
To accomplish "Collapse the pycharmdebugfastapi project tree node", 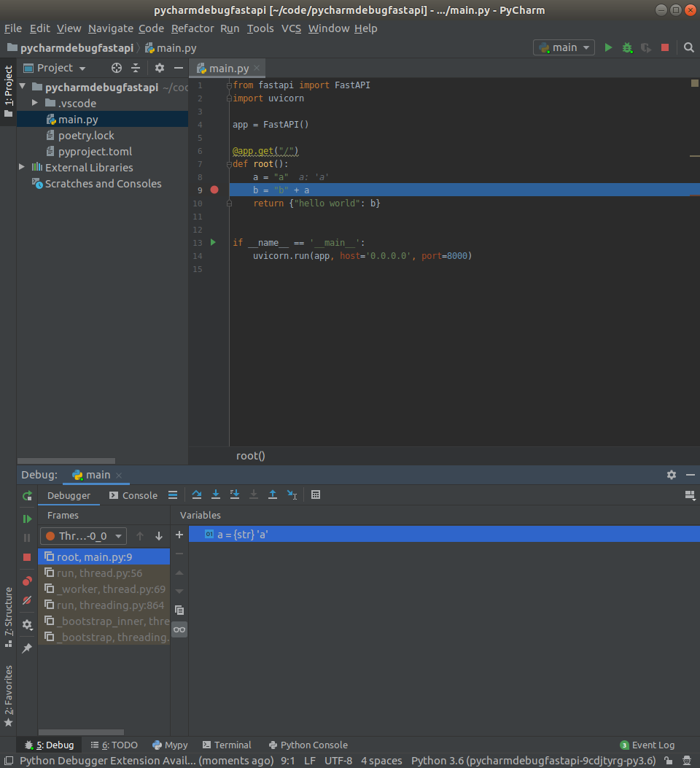I will tap(23, 86).
